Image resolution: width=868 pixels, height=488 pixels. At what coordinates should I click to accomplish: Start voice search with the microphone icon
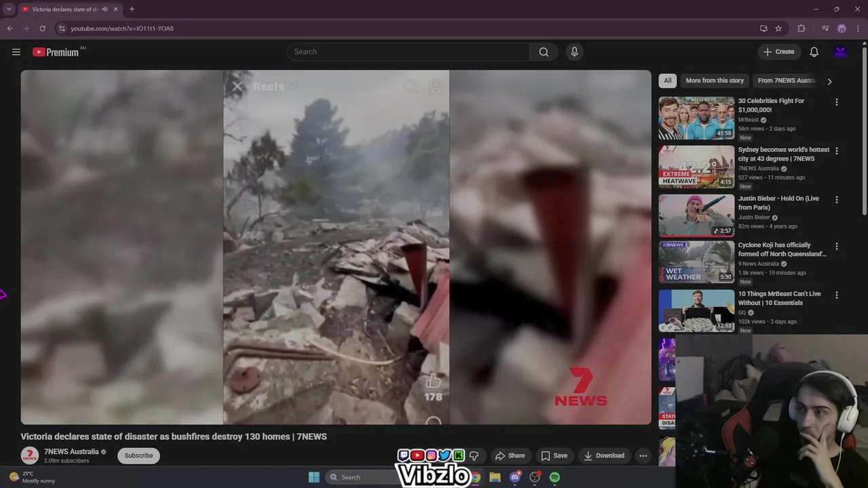click(574, 52)
